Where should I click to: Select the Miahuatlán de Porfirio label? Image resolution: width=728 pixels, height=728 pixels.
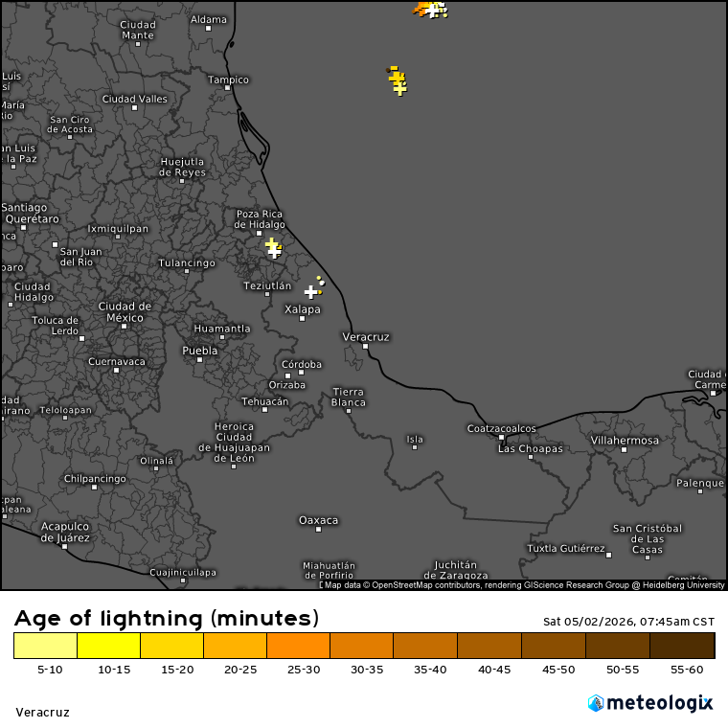point(329,571)
